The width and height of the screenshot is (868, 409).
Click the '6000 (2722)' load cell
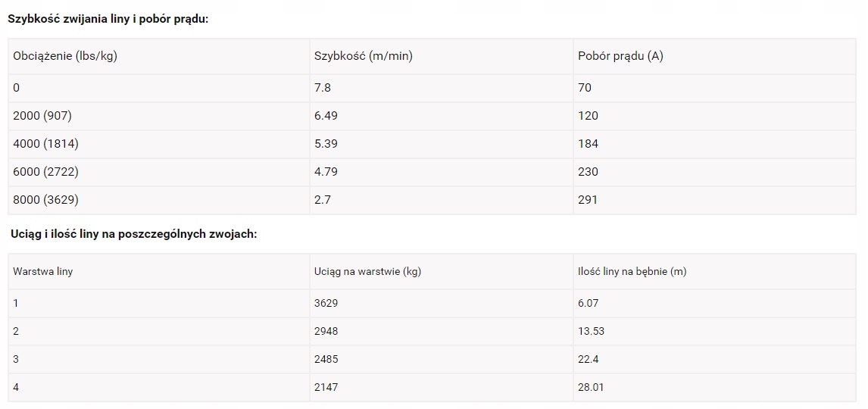point(45,172)
